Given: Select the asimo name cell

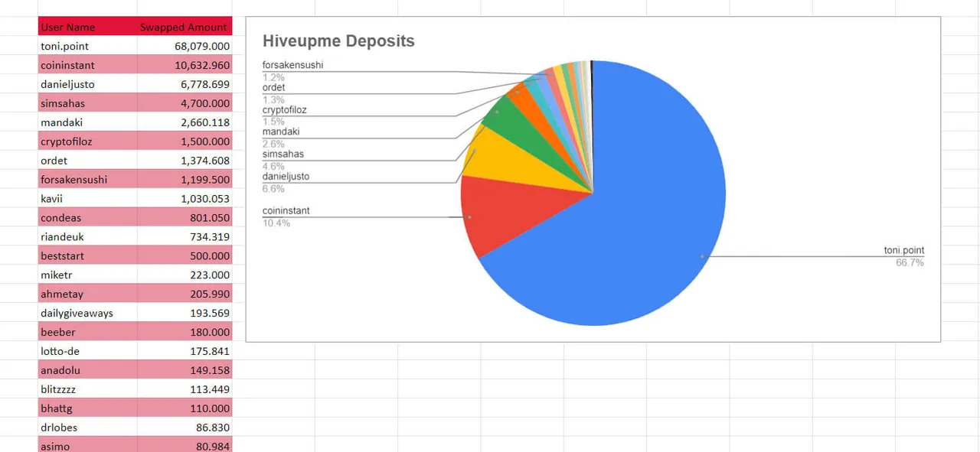Looking at the screenshot, I should [88, 444].
